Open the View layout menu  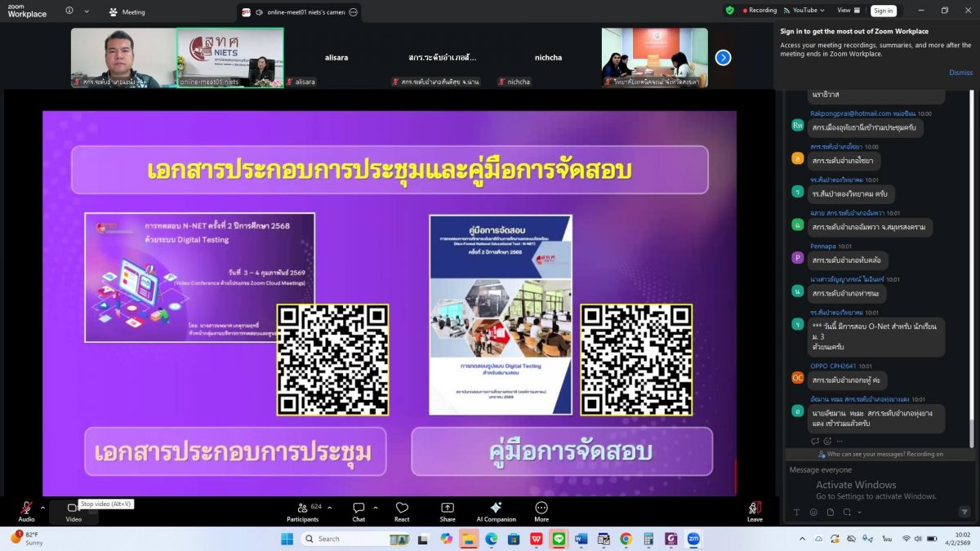[x=848, y=11]
